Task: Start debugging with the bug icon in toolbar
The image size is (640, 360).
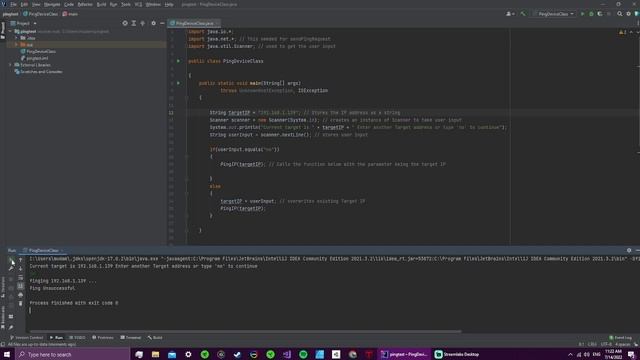Action: 591,14
